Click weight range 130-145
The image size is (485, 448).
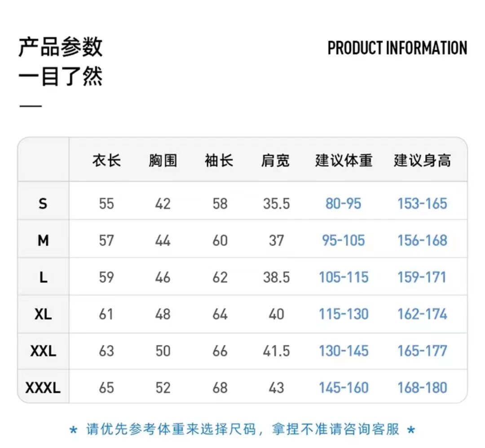[344, 351]
